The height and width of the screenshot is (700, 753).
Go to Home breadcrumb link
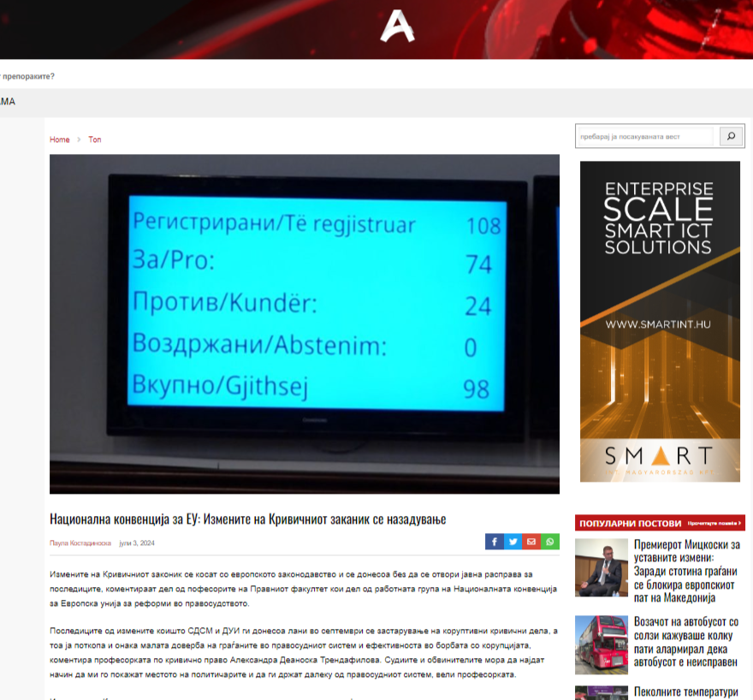(59, 139)
